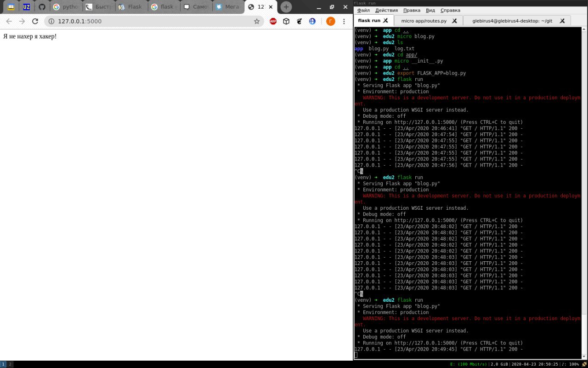
Task: Focus the address bar showing 127.0.0.1:5000
Action: coord(154,21)
